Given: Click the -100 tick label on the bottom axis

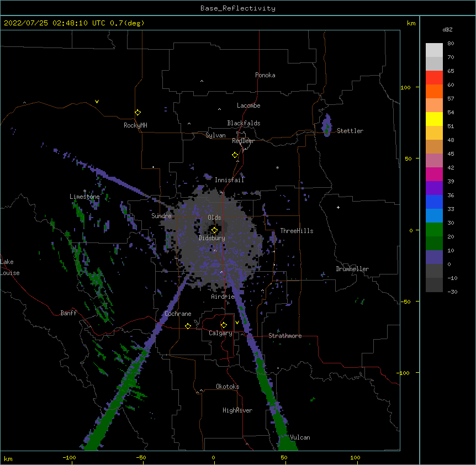Looking at the screenshot, I should click(69, 457).
